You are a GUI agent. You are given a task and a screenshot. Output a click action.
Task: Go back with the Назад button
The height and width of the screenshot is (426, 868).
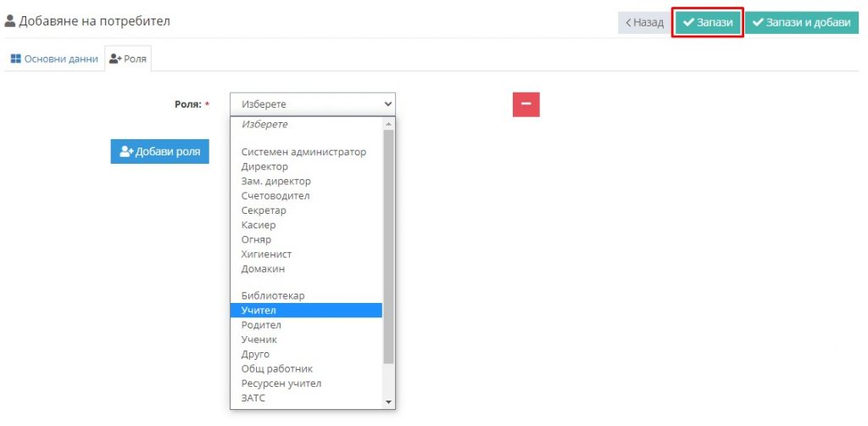tap(643, 23)
